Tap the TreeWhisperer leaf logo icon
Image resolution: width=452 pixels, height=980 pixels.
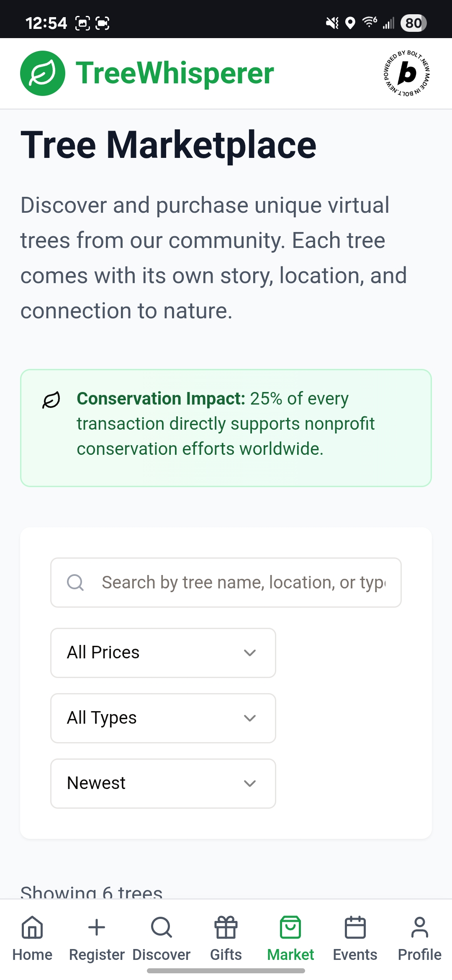pos(43,73)
